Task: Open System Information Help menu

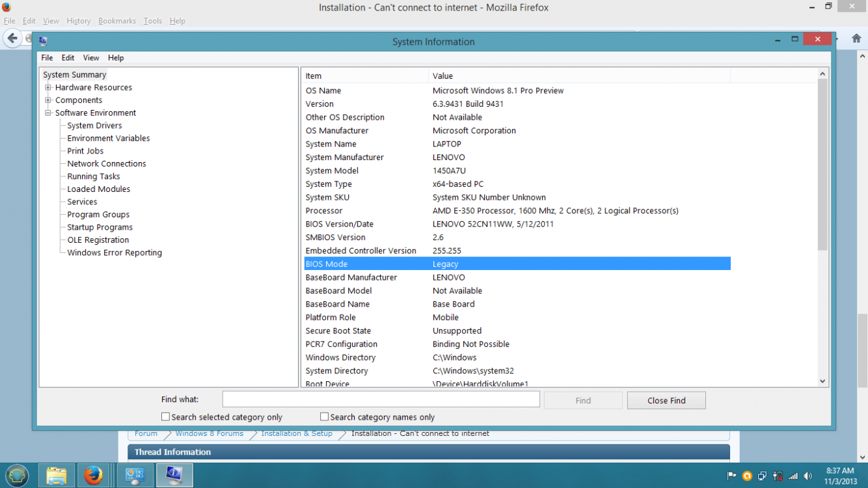Action: (116, 58)
